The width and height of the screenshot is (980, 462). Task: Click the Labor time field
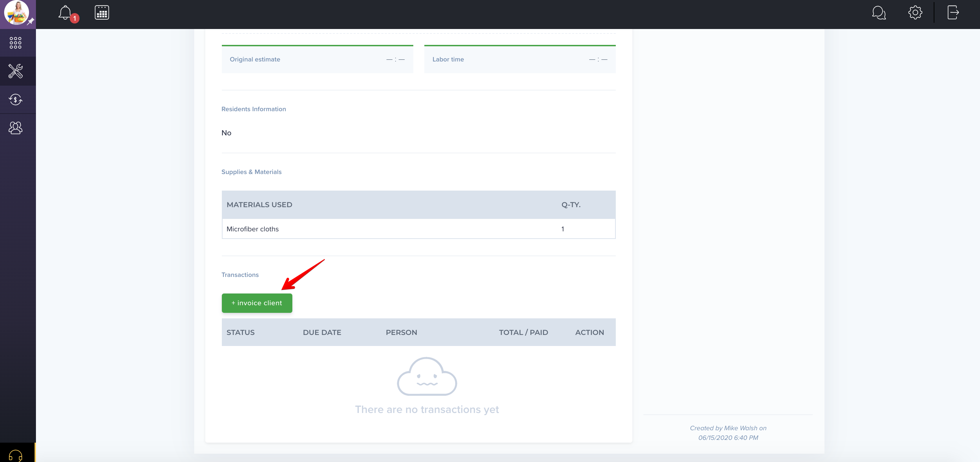(x=520, y=59)
